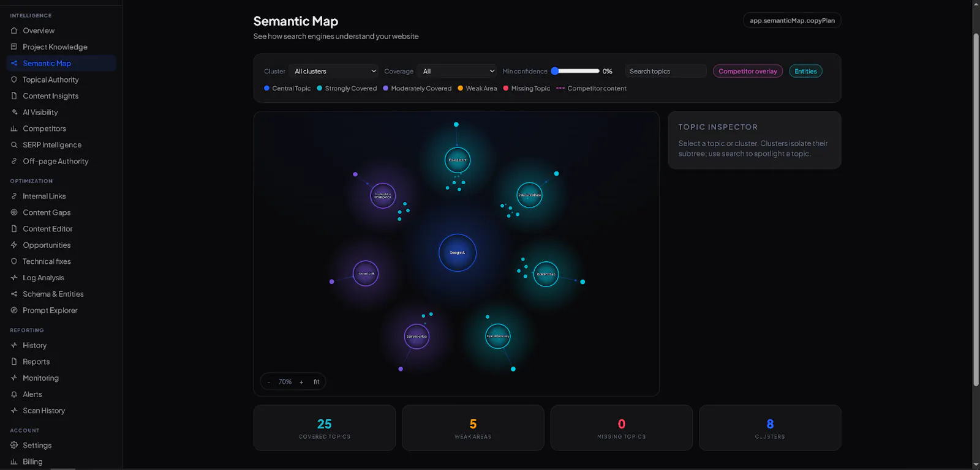Zoom out with the minus button
Screen dimensions: 980x470
268,382
